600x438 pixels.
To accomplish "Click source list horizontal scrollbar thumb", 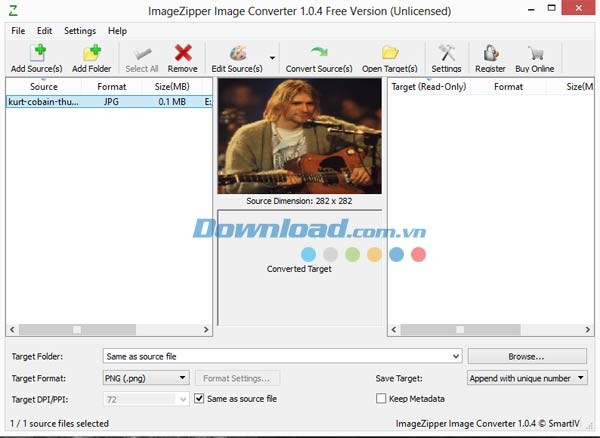I will 77,329.
